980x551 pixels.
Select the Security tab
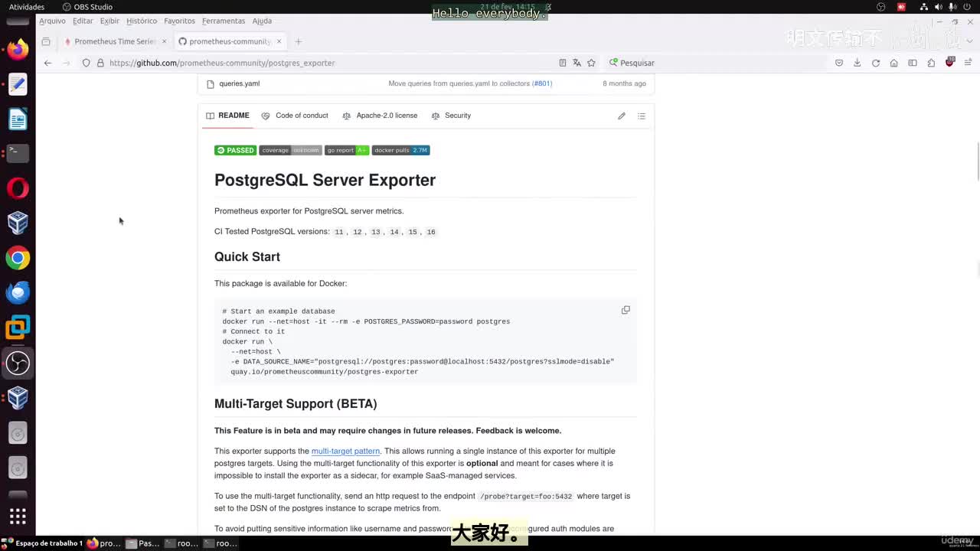tap(451, 116)
